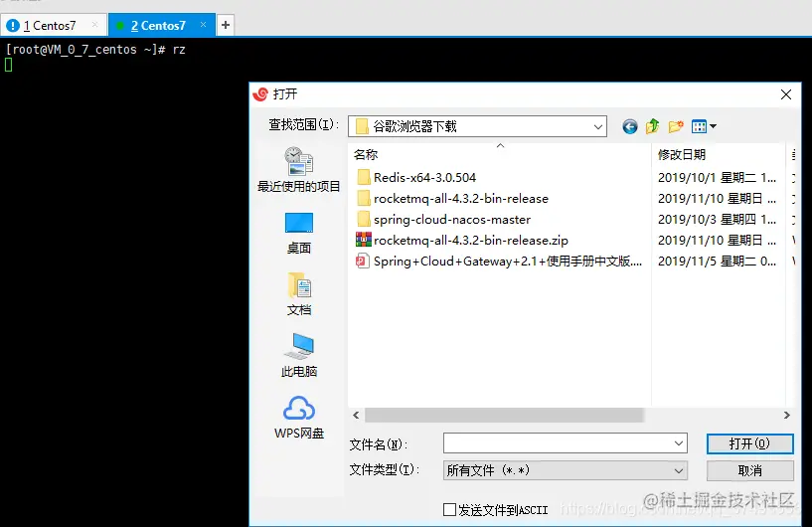This screenshot has width=812, height=527.
Task: Click the date 2019/11/5 星期二 cell
Action: pyautogui.click(x=717, y=262)
